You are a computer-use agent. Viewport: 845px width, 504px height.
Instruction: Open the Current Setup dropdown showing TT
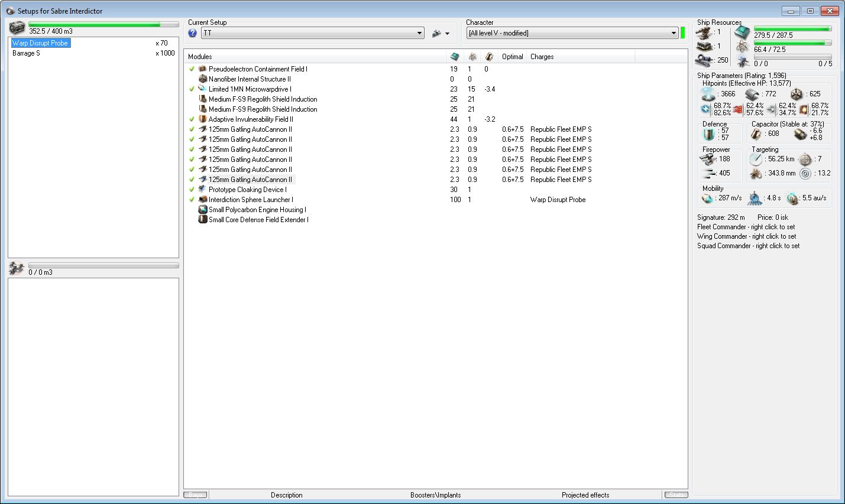click(x=313, y=33)
